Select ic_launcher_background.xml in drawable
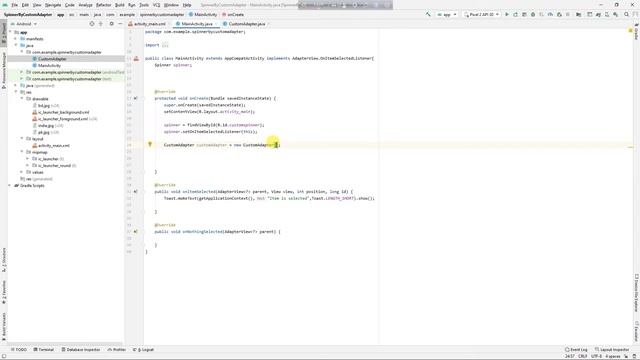This screenshot has width=640, height=360. (x=64, y=112)
